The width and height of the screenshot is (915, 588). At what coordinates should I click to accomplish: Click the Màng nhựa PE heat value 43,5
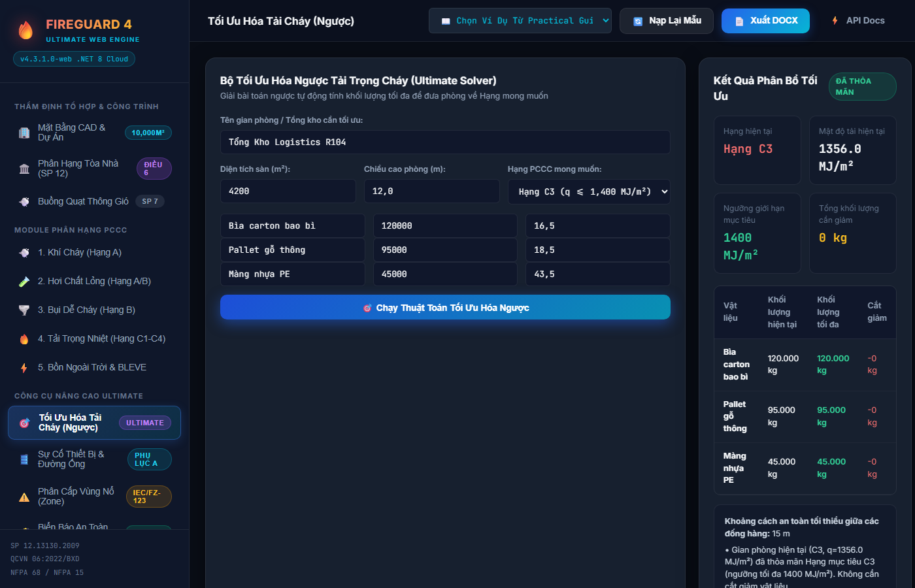pos(598,274)
